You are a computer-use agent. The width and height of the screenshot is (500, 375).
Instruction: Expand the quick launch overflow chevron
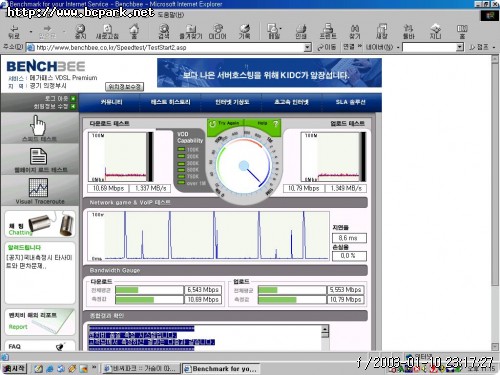tap(94, 367)
